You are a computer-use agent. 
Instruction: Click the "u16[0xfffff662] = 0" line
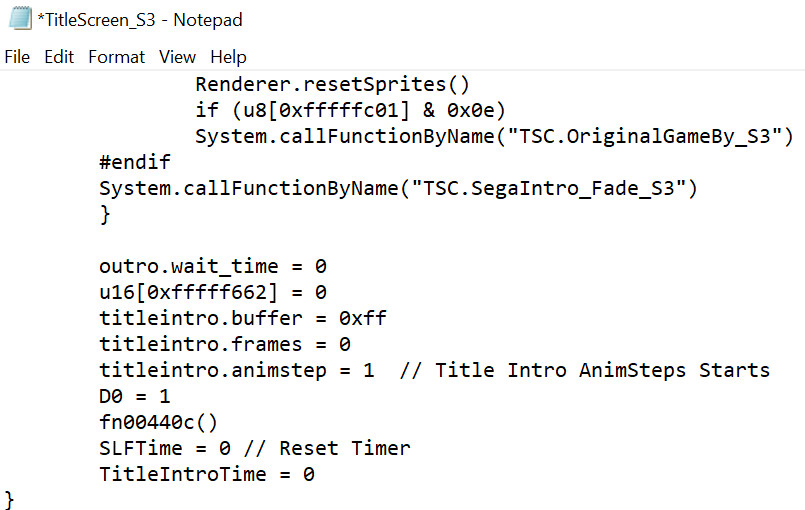213,292
